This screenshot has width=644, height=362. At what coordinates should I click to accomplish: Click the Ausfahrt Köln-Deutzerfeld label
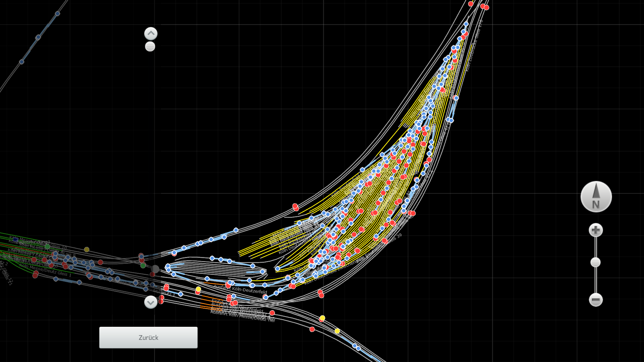pyautogui.click(x=240, y=289)
